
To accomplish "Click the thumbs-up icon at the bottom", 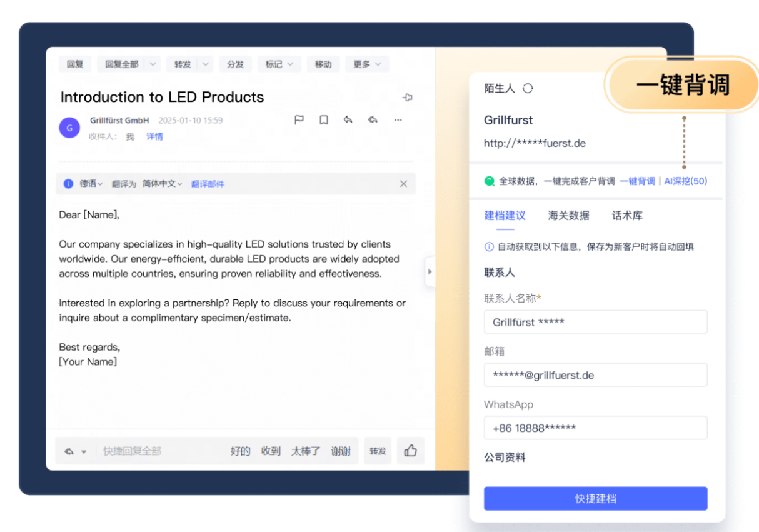I will pos(410,451).
